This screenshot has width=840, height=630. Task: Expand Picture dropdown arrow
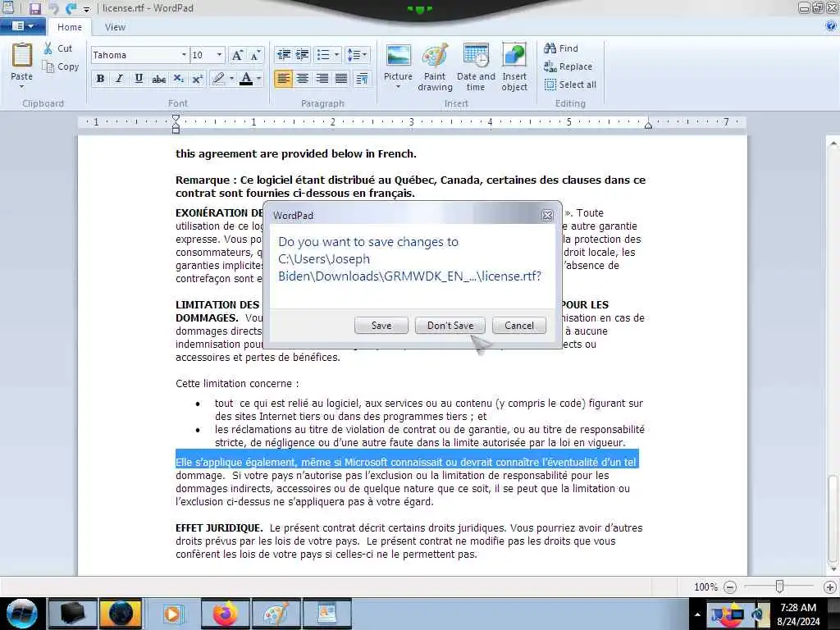(398, 86)
